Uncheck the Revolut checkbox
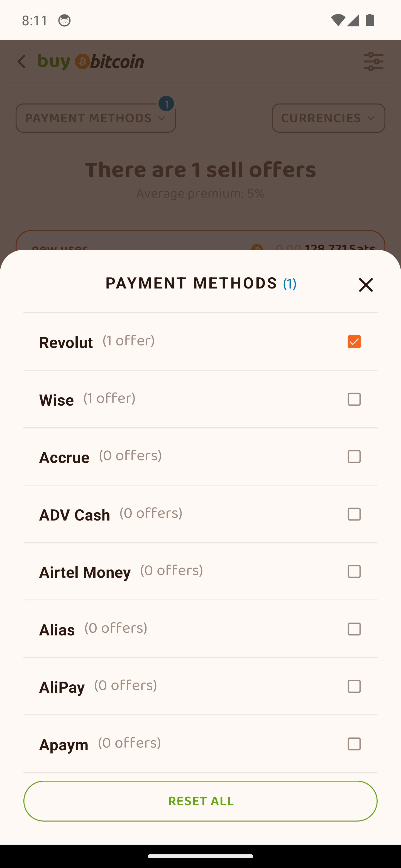 354,342
